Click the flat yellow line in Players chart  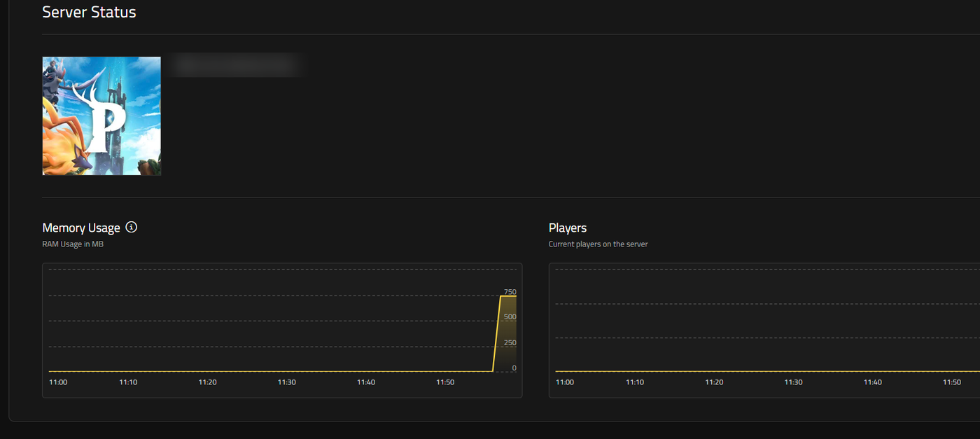tap(768, 371)
